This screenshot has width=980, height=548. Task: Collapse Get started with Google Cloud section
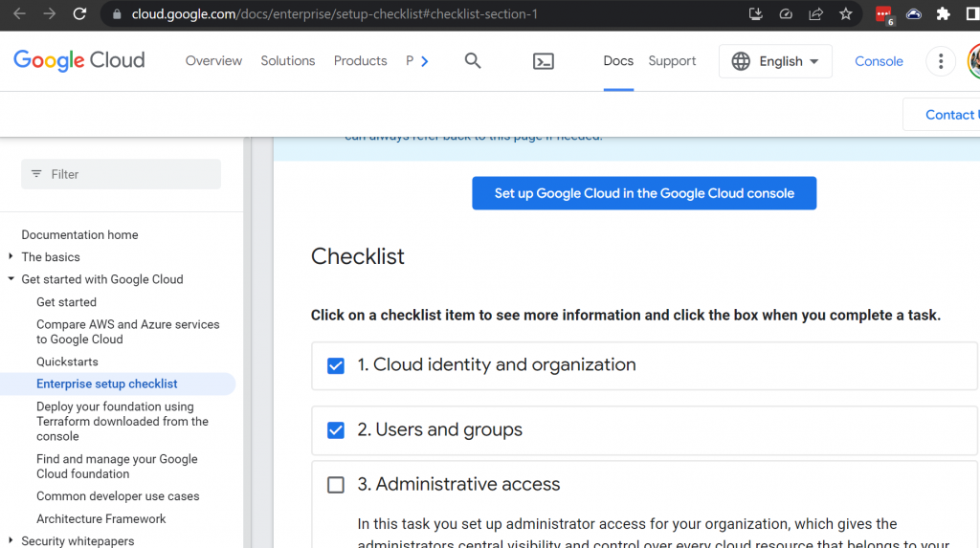(x=11, y=278)
